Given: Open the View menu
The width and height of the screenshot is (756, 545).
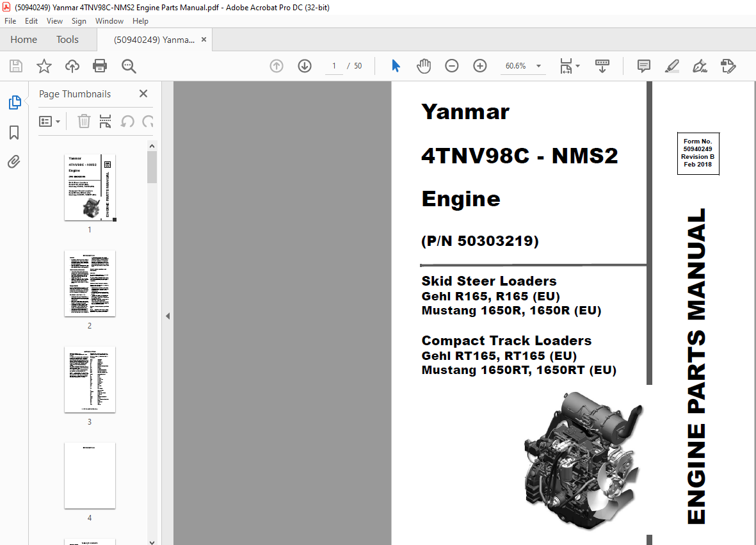Looking at the screenshot, I should [x=54, y=21].
